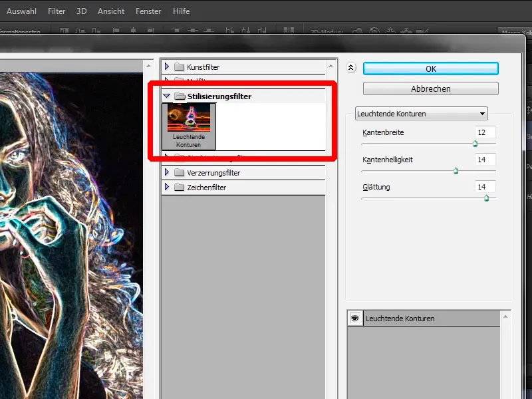532x399 pixels.
Task: Hide the Leuchtende Konturen effect layer eye
Action: [x=355, y=319]
